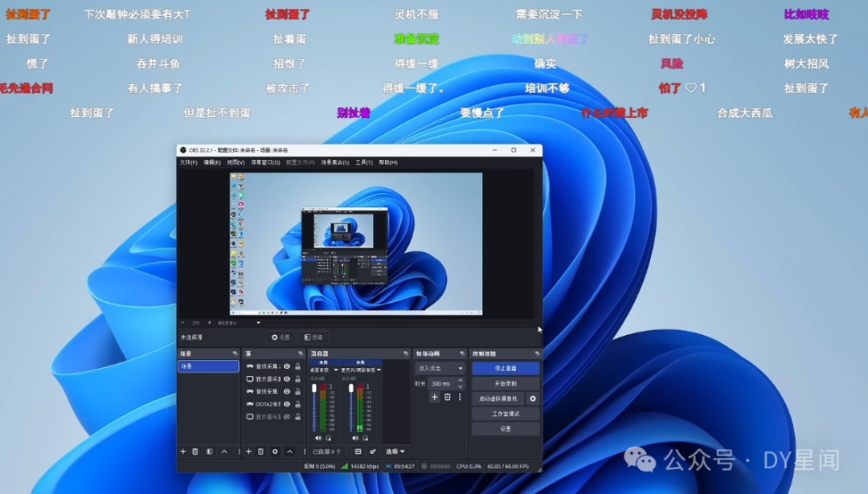
Task: Click the 停止直播 button
Action: click(x=506, y=369)
